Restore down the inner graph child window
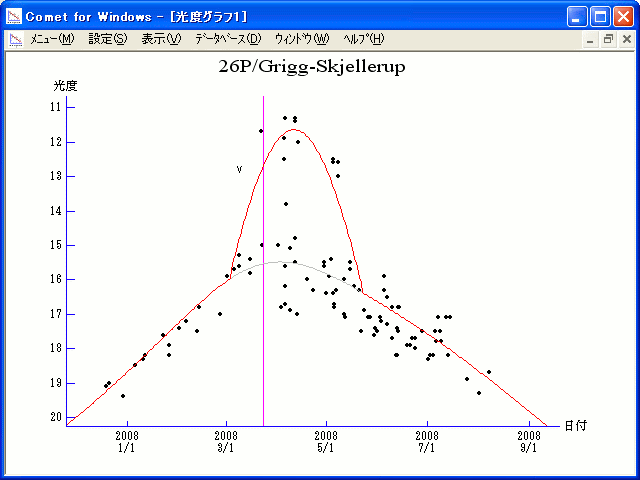640x480 pixels. point(608,39)
